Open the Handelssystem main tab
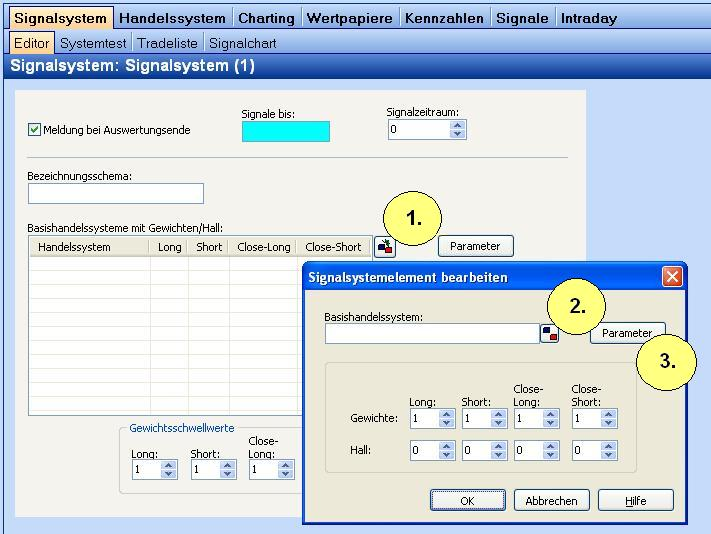This screenshot has width=711, height=534. (x=172, y=18)
